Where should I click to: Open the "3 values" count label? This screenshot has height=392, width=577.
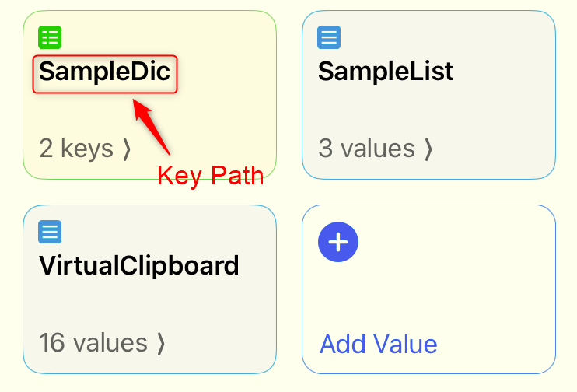(x=366, y=149)
